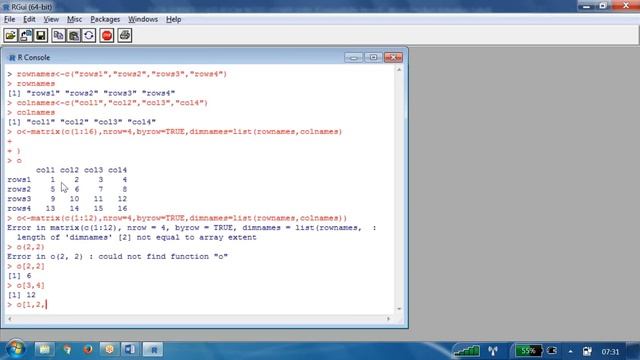Open the Windows menu
The image size is (640, 360).
(x=143, y=19)
